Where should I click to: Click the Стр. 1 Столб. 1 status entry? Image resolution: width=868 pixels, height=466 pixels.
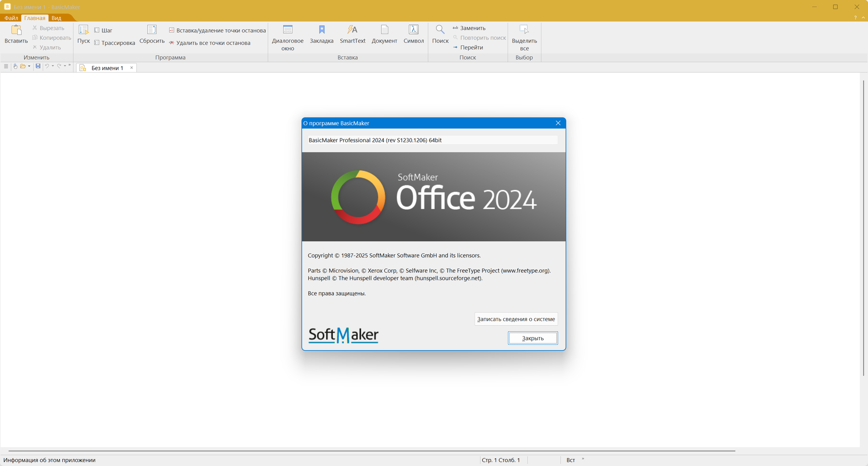pyautogui.click(x=501, y=460)
